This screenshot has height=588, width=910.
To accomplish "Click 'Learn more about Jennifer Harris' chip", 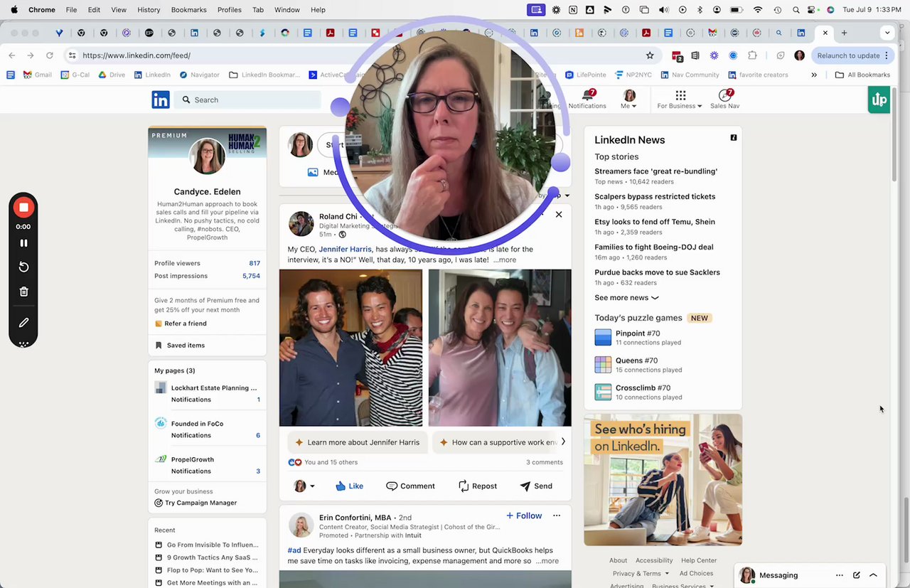I will [358, 442].
